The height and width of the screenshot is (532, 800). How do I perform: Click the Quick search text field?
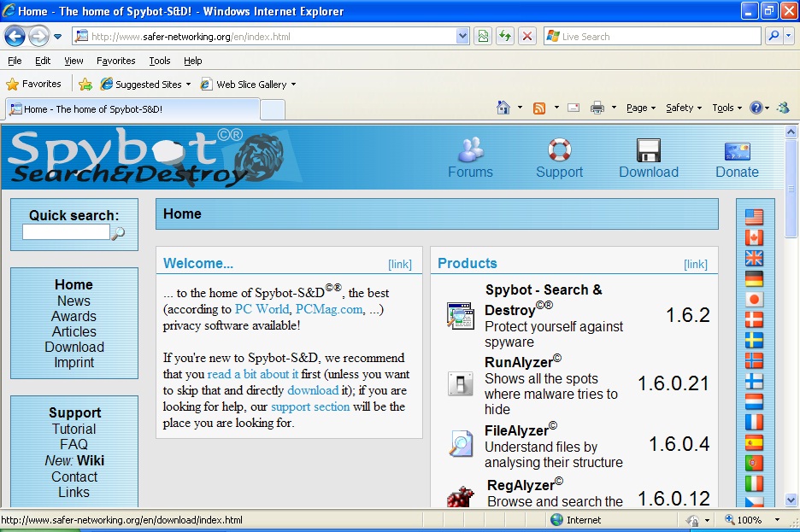(x=66, y=232)
